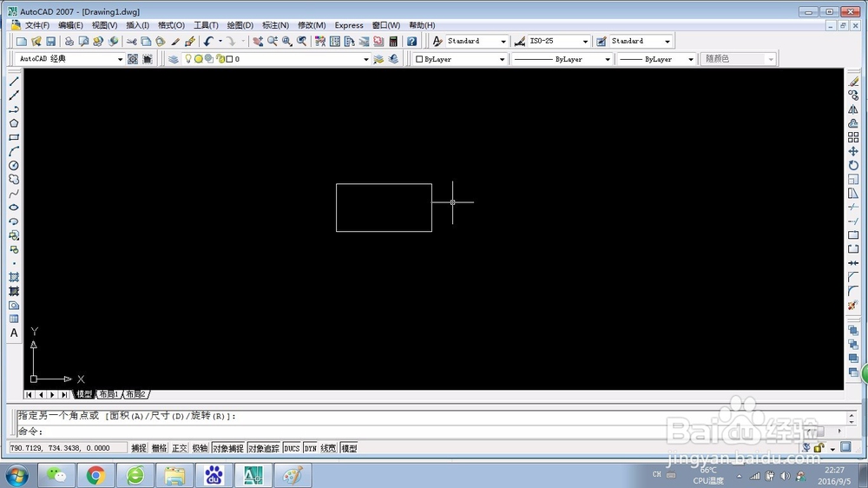Open the Calculator icon

tap(393, 41)
